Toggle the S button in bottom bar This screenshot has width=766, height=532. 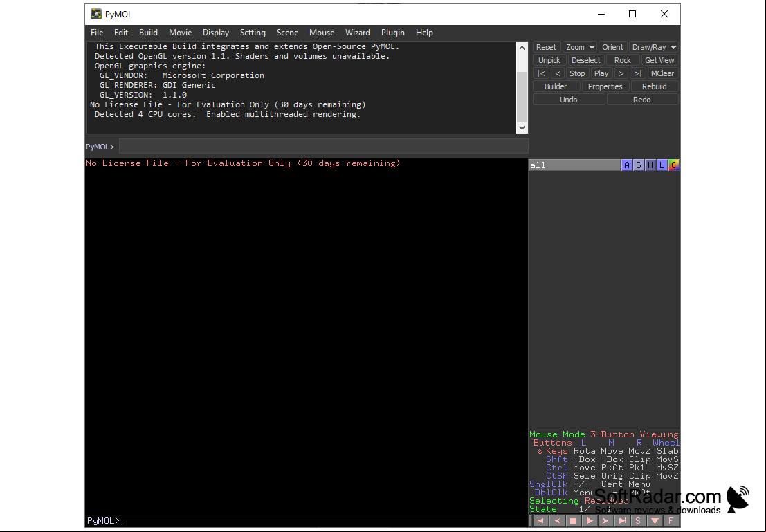coord(638,521)
